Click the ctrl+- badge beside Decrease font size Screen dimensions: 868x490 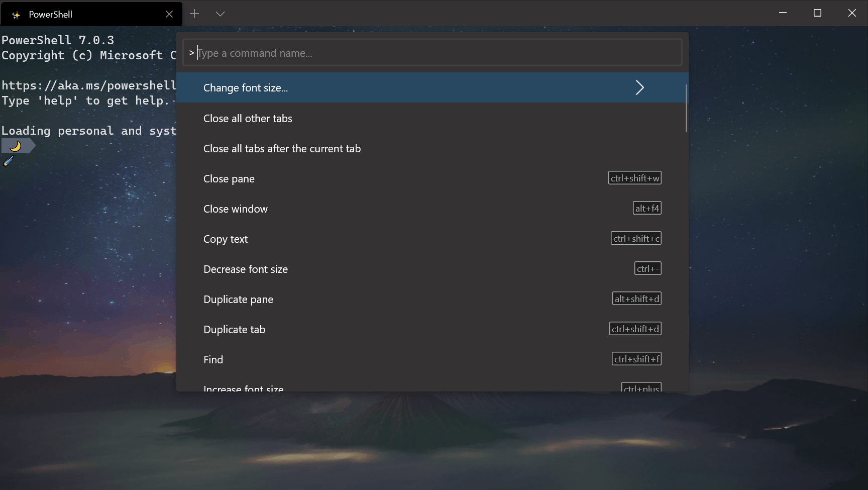point(647,268)
